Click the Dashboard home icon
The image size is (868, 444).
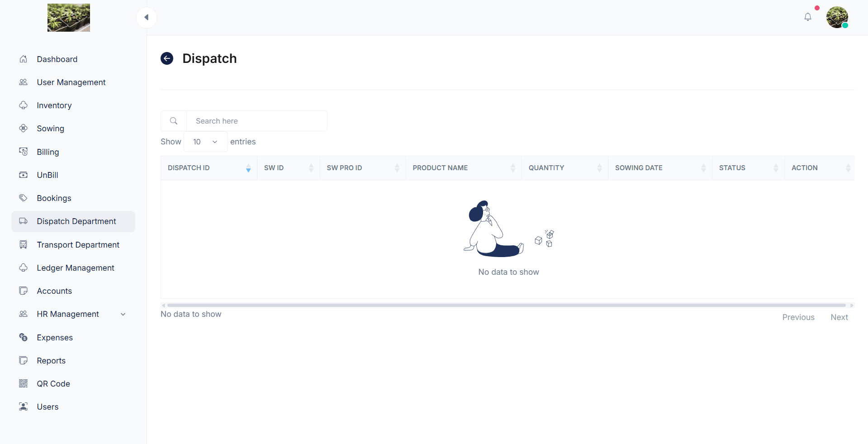[x=24, y=59]
